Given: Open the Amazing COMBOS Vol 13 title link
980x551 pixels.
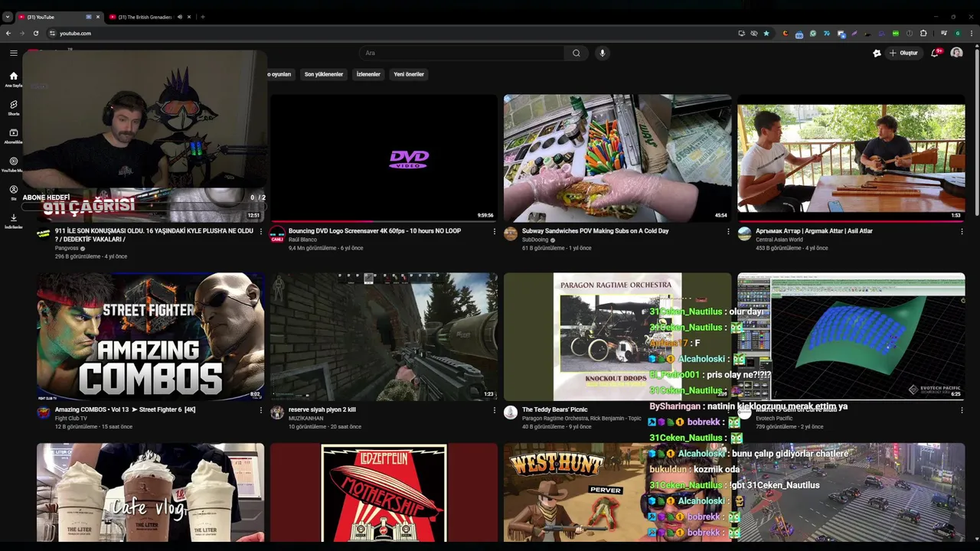Looking at the screenshot, I should coord(125,409).
